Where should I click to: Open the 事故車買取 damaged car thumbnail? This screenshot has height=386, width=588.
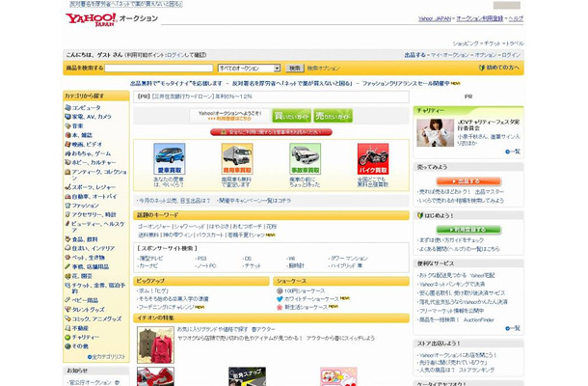[x=305, y=159]
